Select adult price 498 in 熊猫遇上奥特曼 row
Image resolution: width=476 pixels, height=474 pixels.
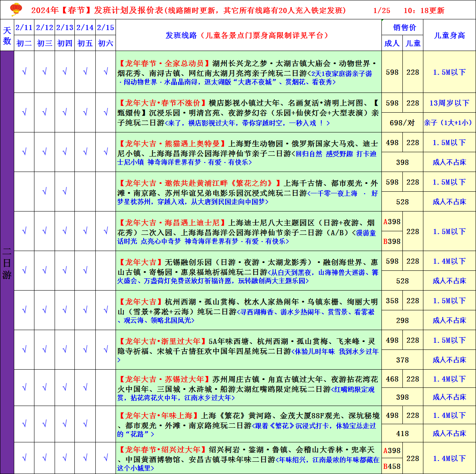392,143
